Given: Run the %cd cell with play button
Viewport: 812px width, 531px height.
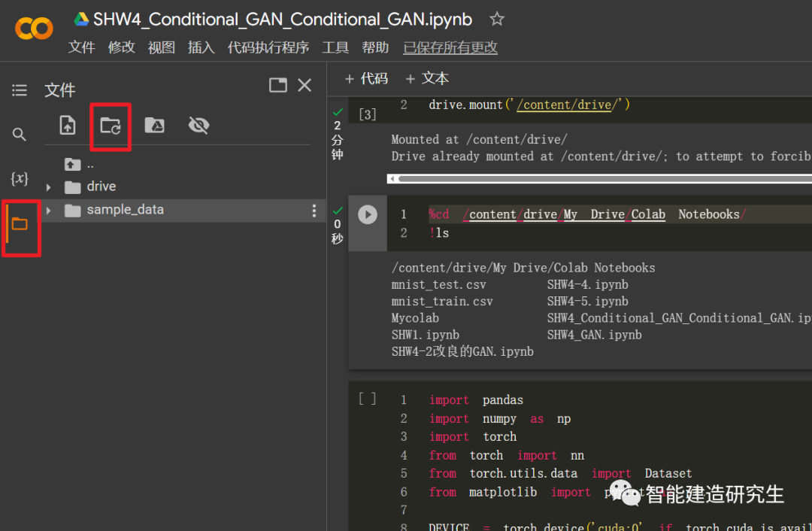Looking at the screenshot, I should point(368,214).
